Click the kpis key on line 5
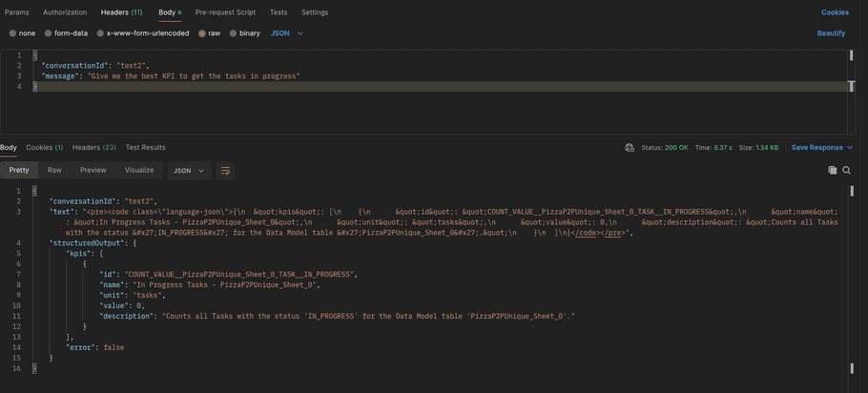Viewport: 868px width, 393px height. (x=77, y=254)
